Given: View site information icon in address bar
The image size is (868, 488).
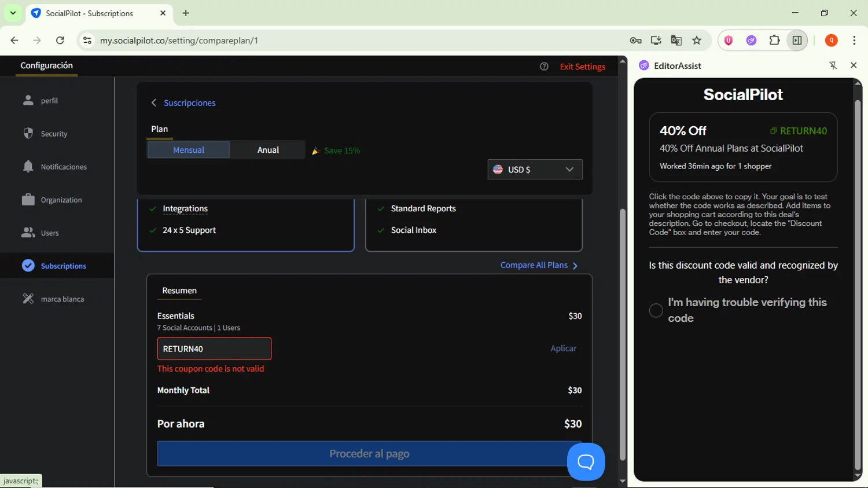Looking at the screenshot, I should click(87, 41).
